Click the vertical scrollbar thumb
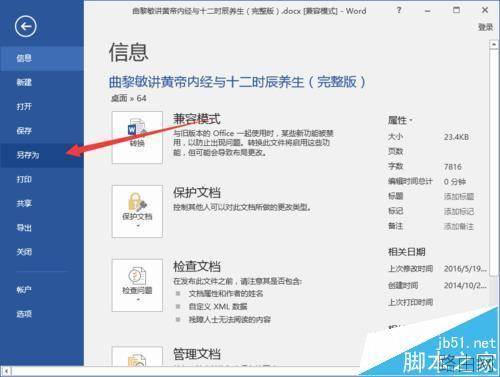Screen dimensions: 500x377 click(493, 163)
